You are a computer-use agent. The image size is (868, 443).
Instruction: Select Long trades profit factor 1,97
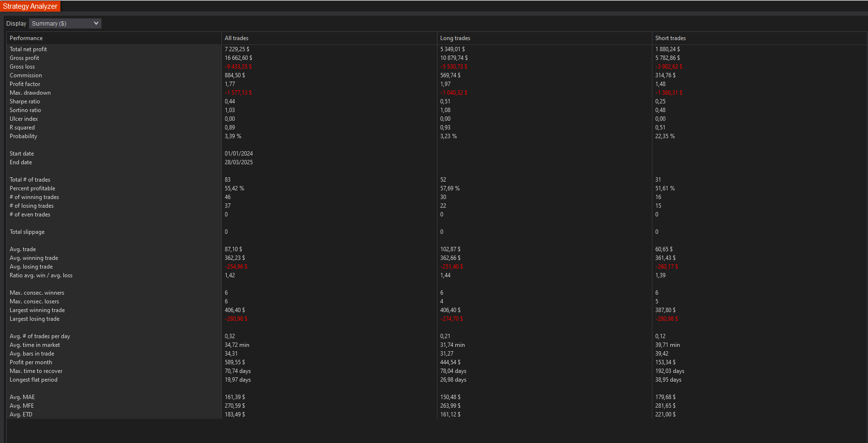coord(445,84)
